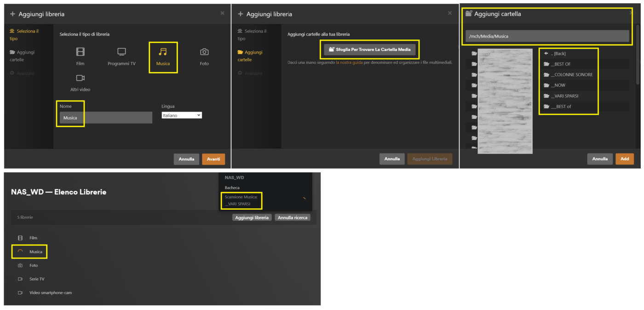Click Annulla in Aggiungi cartella dialog
The height and width of the screenshot is (310, 644).
[600, 159]
